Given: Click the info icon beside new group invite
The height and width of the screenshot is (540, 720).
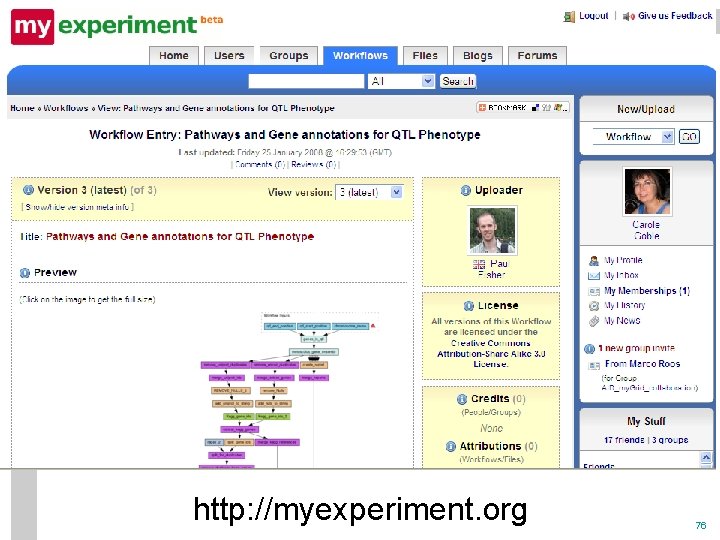Looking at the screenshot, I should pyautogui.click(x=589, y=349).
